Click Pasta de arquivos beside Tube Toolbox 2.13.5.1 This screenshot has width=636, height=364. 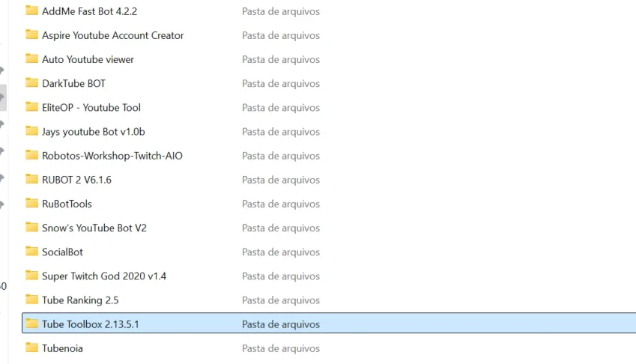point(281,324)
